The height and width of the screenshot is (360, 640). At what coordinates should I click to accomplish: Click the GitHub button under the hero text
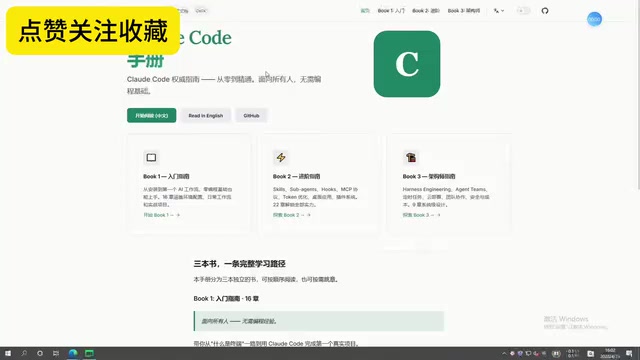point(251,116)
